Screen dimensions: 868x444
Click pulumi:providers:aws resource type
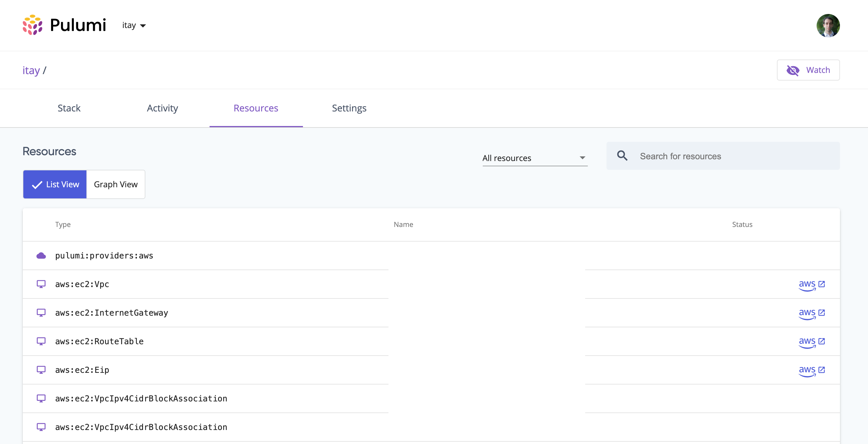coord(104,256)
